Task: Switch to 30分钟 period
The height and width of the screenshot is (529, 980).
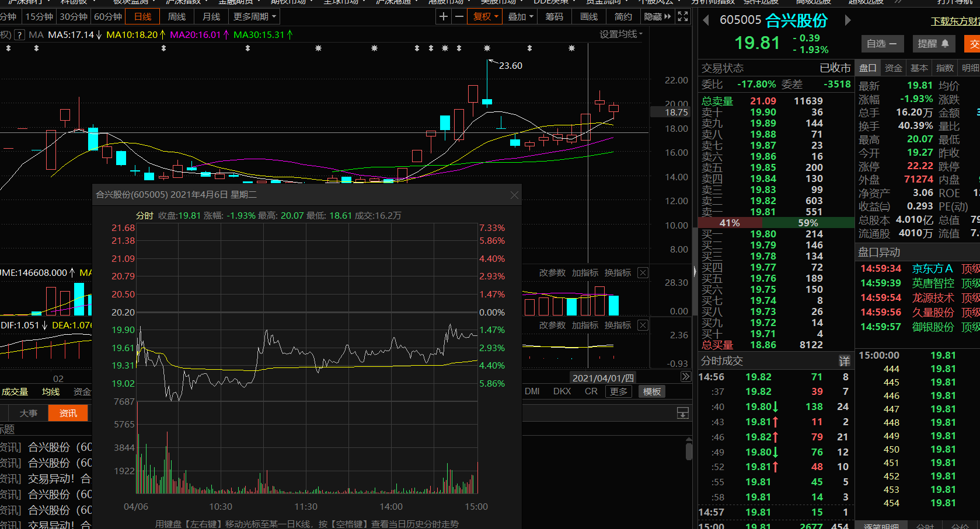Action: (74, 16)
